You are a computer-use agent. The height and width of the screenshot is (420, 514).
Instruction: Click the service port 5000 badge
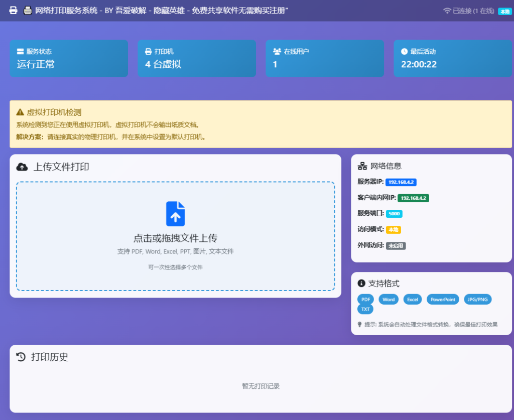pos(394,214)
